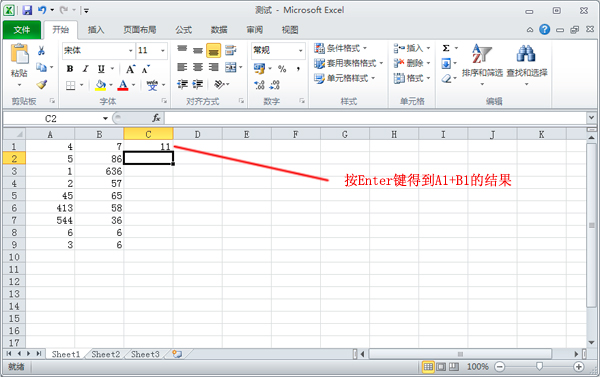Increase indent icon
Image resolution: width=600 pixels, height=377 pixels.
[x=197, y=85]
